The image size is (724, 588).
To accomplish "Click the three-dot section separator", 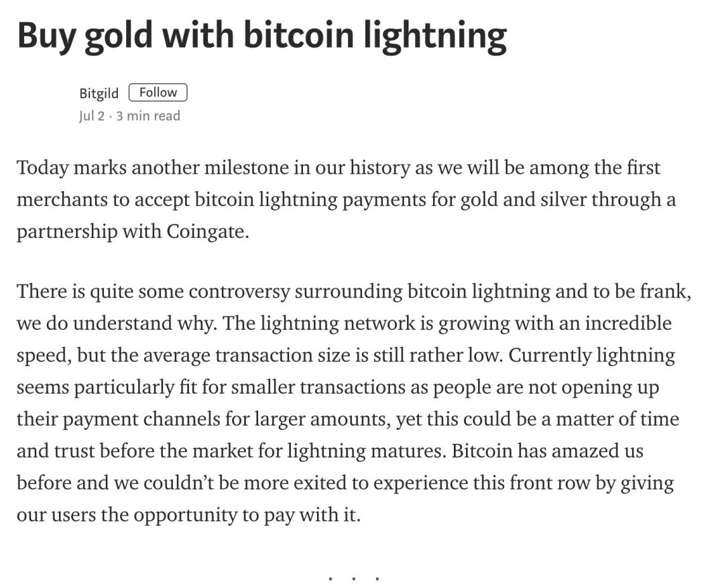I will coord(354,579).
